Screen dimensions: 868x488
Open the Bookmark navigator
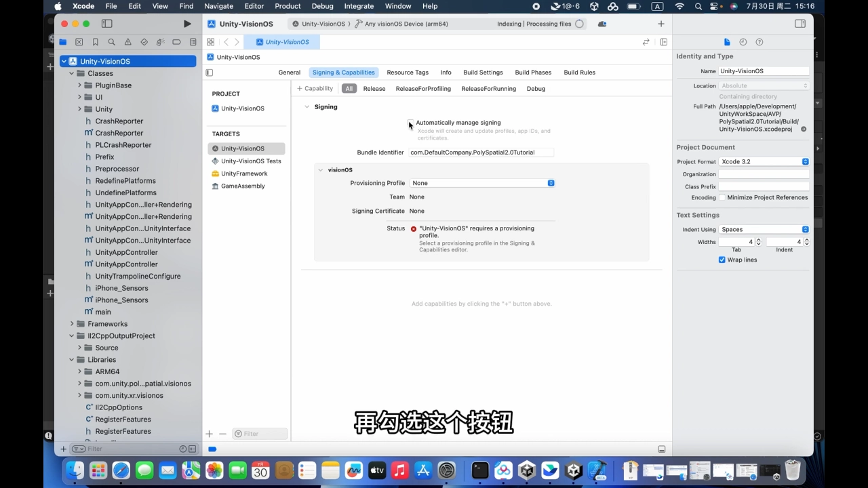(x=96, y=42)
